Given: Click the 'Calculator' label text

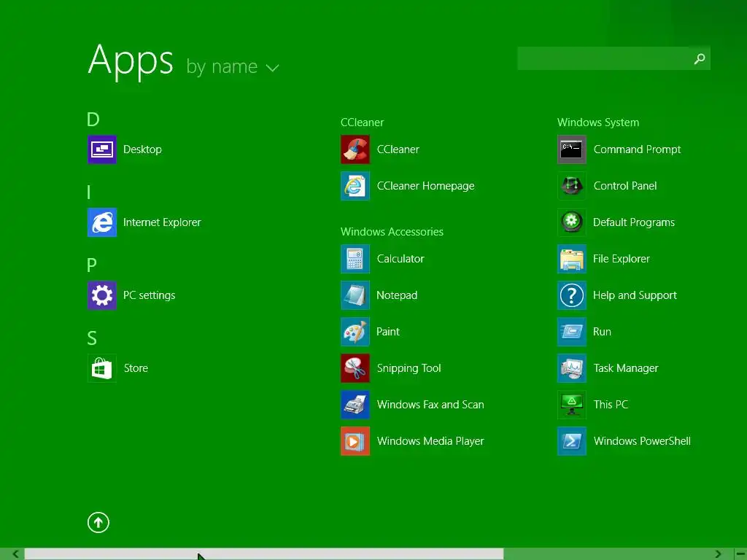Looking at the screenshot, I should coord(400,259).
